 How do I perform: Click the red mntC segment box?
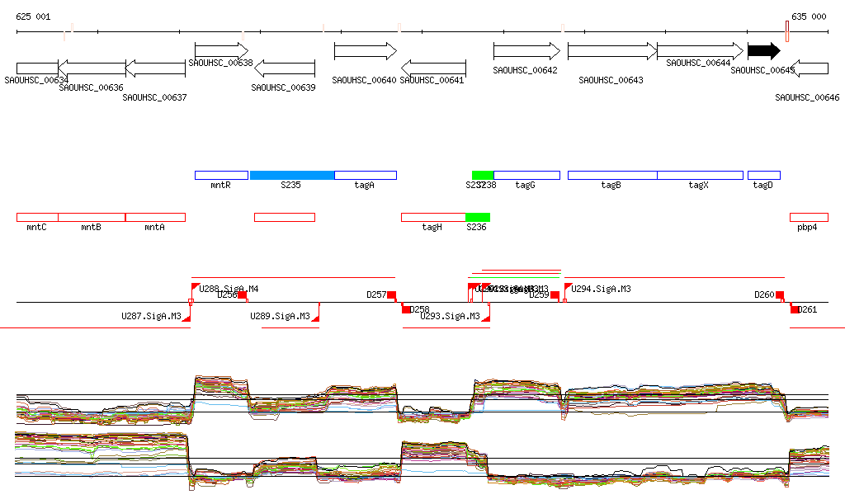pos(37,218)
